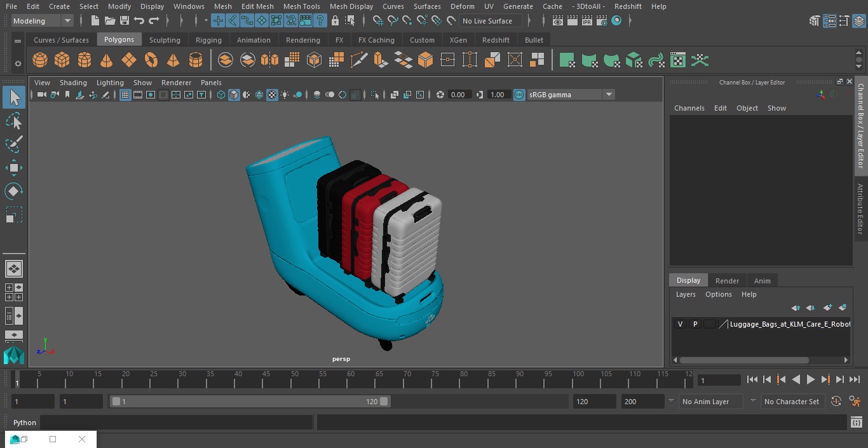
Task: Click the IPR render icon
Action: tap(587, 21)
